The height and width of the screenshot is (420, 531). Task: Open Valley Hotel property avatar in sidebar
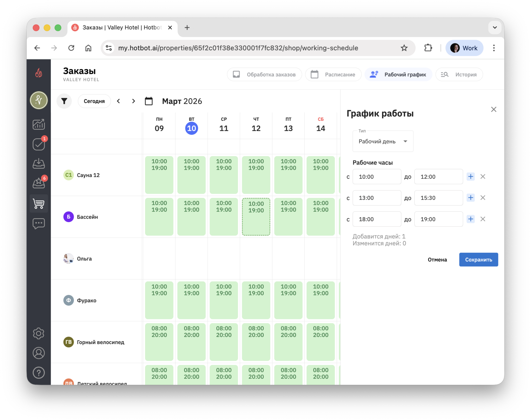point(39,100)
